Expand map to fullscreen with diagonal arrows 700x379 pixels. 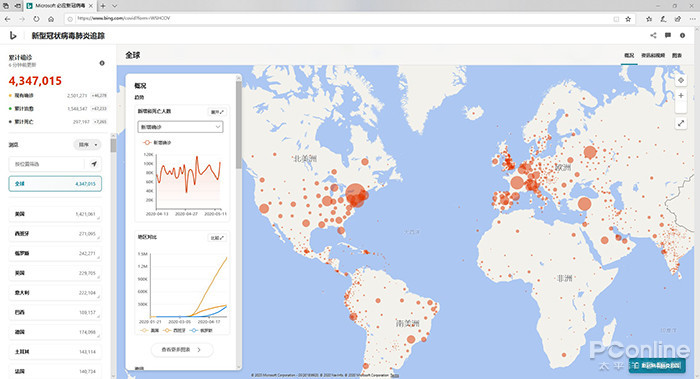[681, 123]
